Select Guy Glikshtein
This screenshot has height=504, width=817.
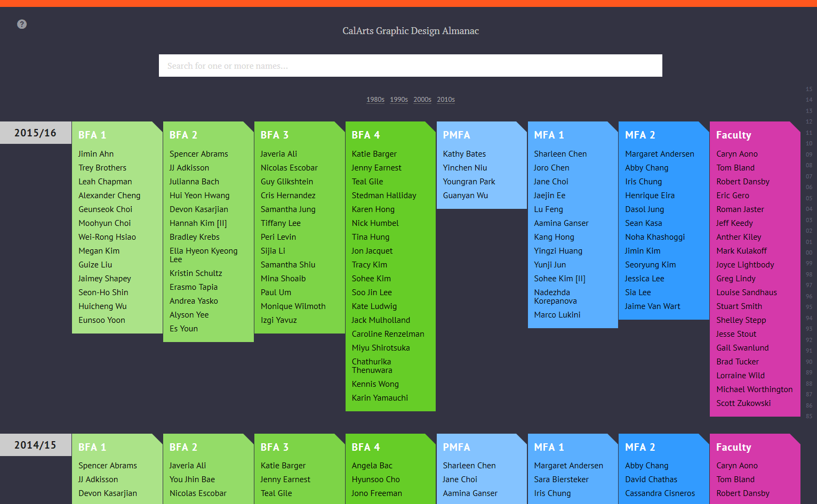[287, 182]
